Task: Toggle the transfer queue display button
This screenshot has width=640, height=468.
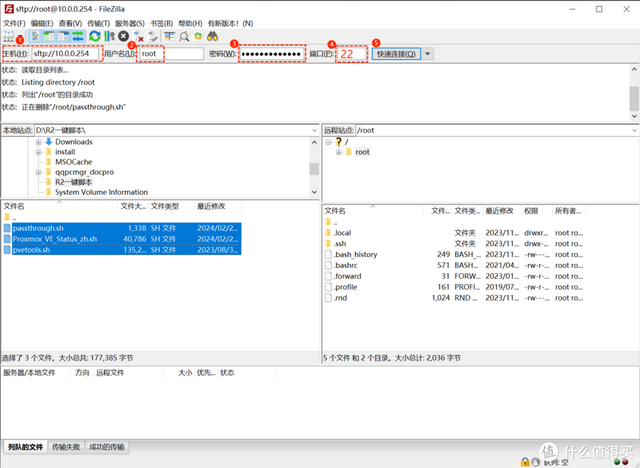Action: pos(77,36)
